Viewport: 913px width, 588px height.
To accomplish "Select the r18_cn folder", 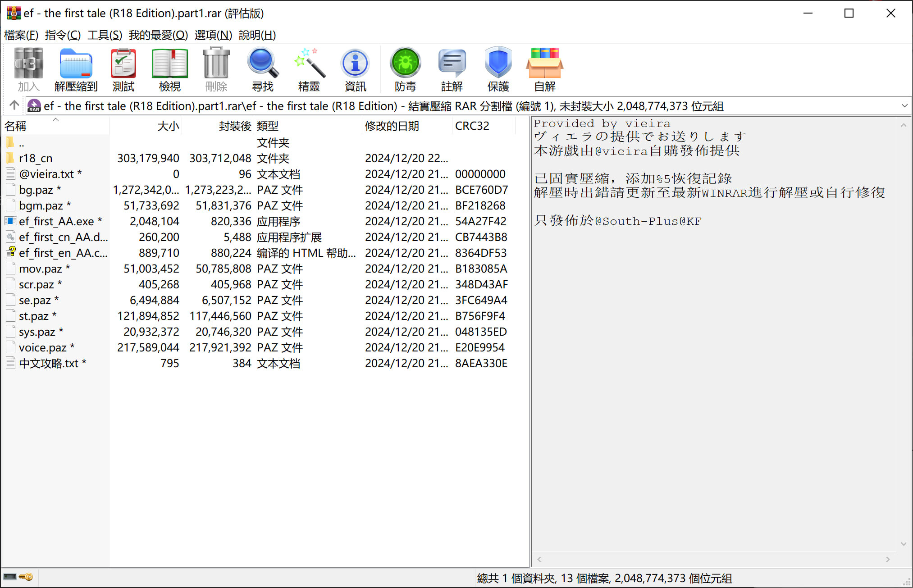I will [x=36, y=159].
